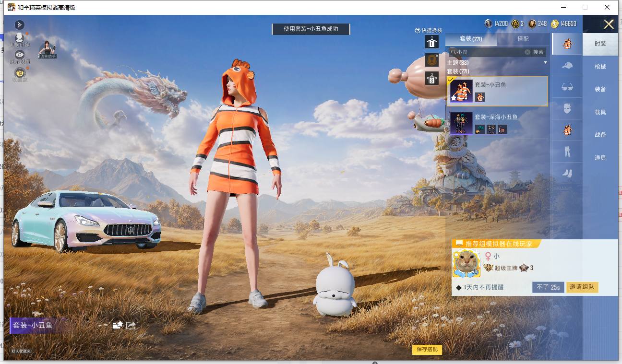The image size is (622, 364).
Task: Select the shoes category icon
Action: click(x=567, y=173)
